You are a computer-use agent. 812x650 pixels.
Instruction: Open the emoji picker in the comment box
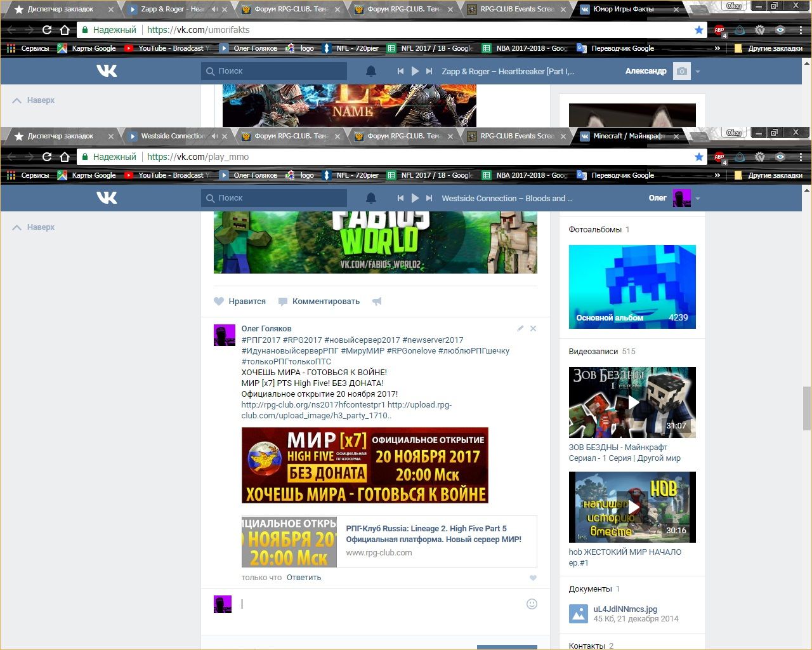click(x=532, y=604)
